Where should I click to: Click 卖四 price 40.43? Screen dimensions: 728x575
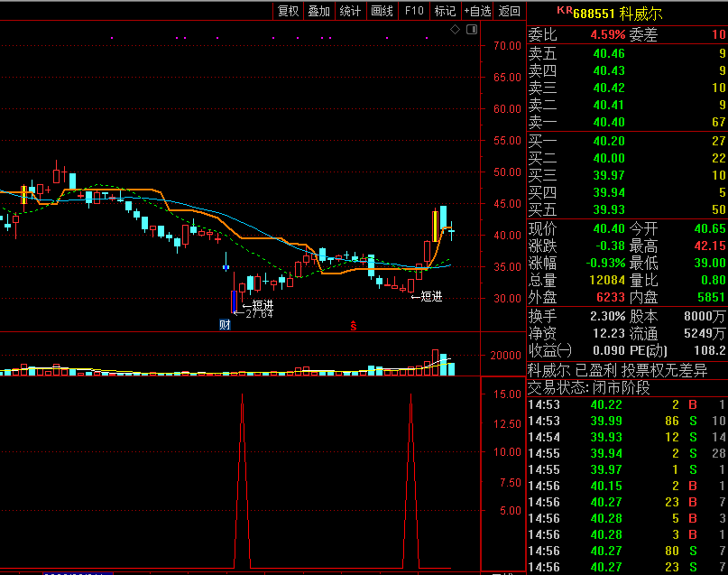(609, 70)
